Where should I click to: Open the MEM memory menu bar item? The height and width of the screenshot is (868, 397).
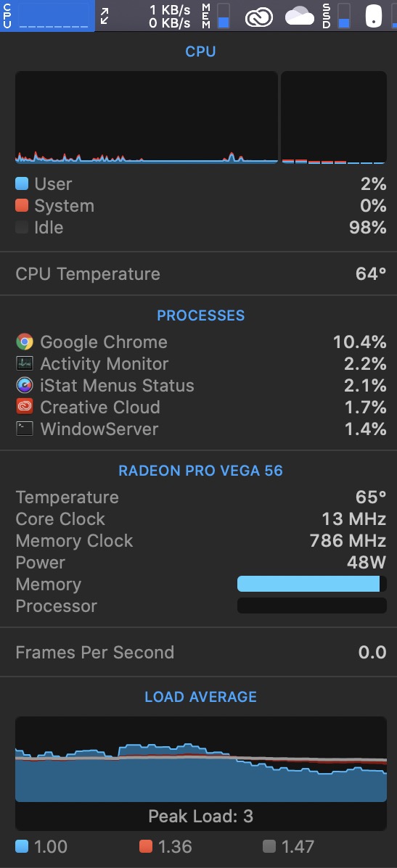216,16
